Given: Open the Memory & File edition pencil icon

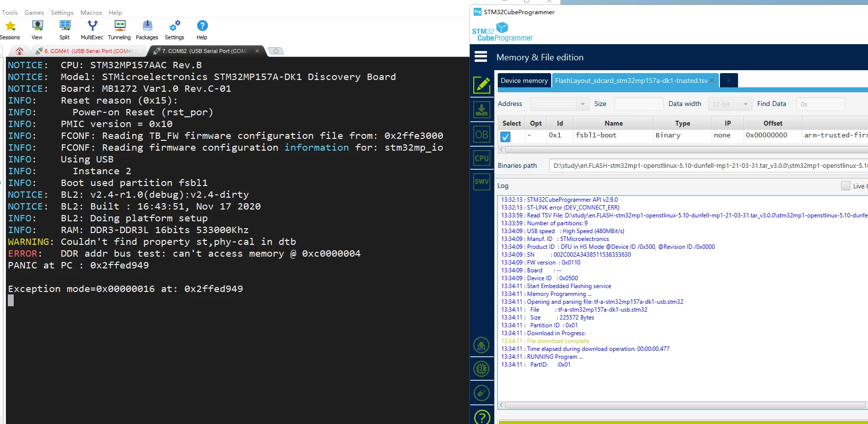Looking at the screenshot, I should point(482,85).
